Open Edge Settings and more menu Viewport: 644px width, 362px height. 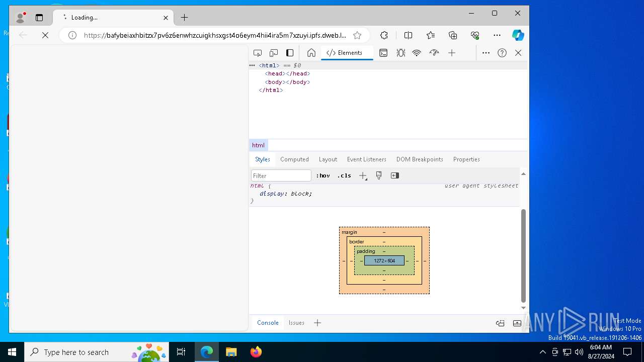[497, 35]
